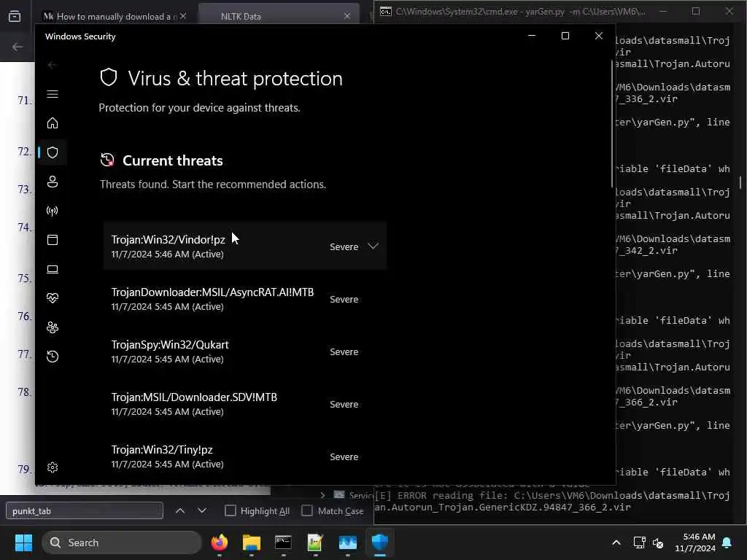Click the back arrow in Windows Security
747x560 pixels.
52,65
